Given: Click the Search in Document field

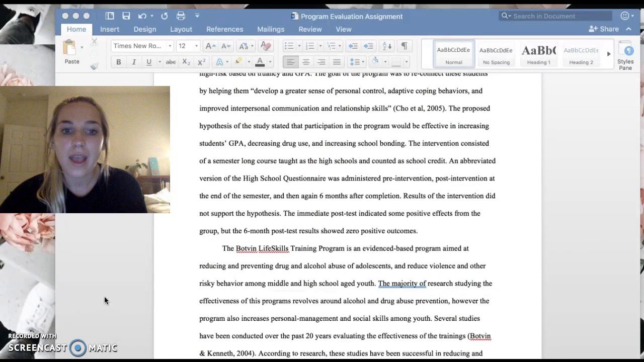Looking at the screenshot, I should click(x=556, y=16).
